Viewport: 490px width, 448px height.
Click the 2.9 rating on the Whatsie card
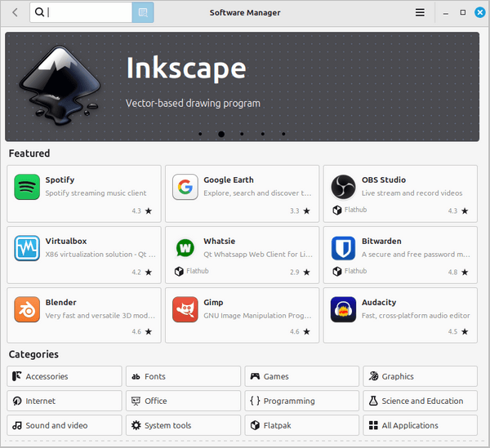pos(294,272)
